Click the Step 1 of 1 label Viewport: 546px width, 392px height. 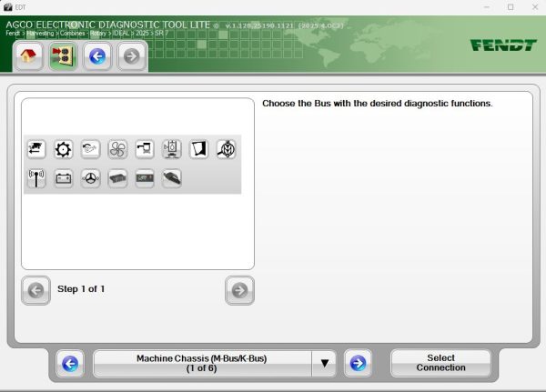point(81,289)
